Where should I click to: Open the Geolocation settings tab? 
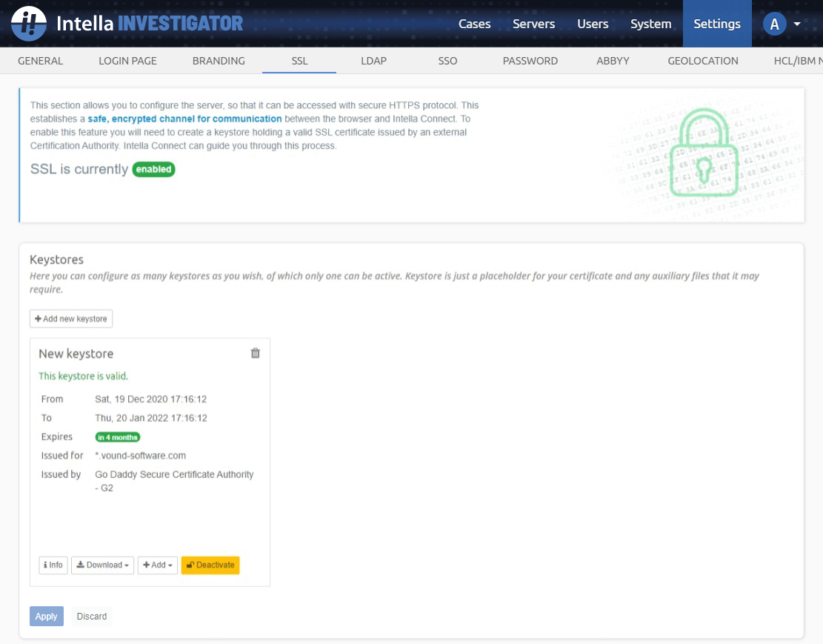702,61
